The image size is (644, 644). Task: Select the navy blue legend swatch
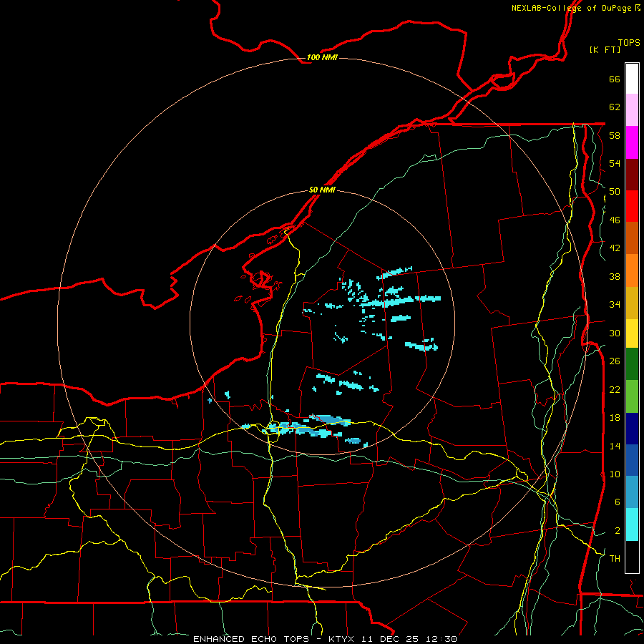click(632, 429)
